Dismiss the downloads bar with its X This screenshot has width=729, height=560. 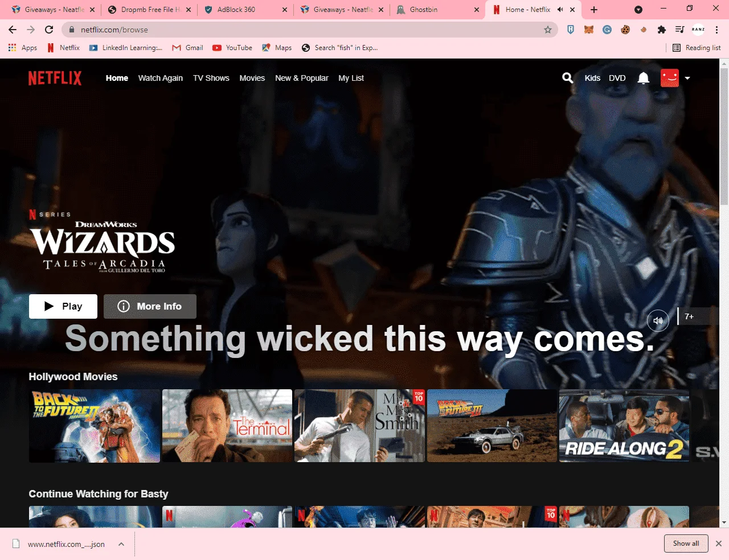719,543
